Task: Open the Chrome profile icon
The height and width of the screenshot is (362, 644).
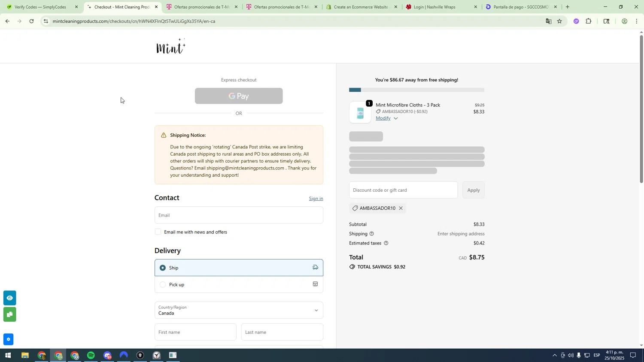Action: 624,21
